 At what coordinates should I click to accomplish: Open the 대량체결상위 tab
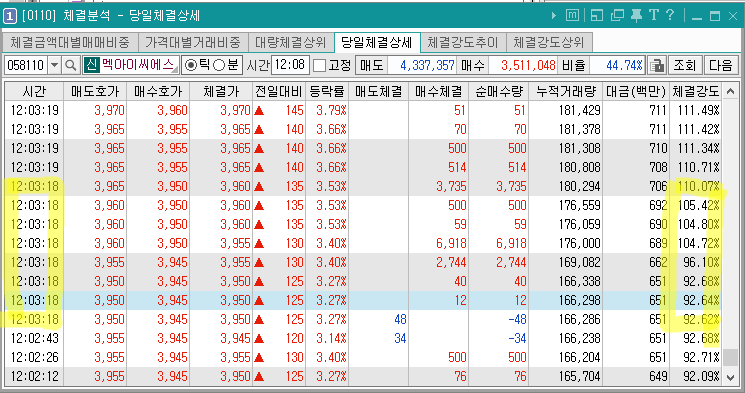pyautogui.click(x=291, y=43)
